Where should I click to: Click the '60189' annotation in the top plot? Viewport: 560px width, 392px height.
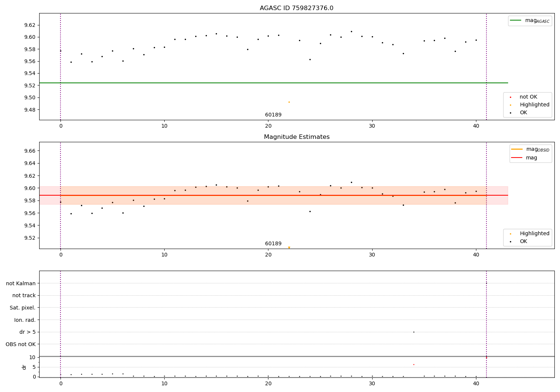(273, 115)
